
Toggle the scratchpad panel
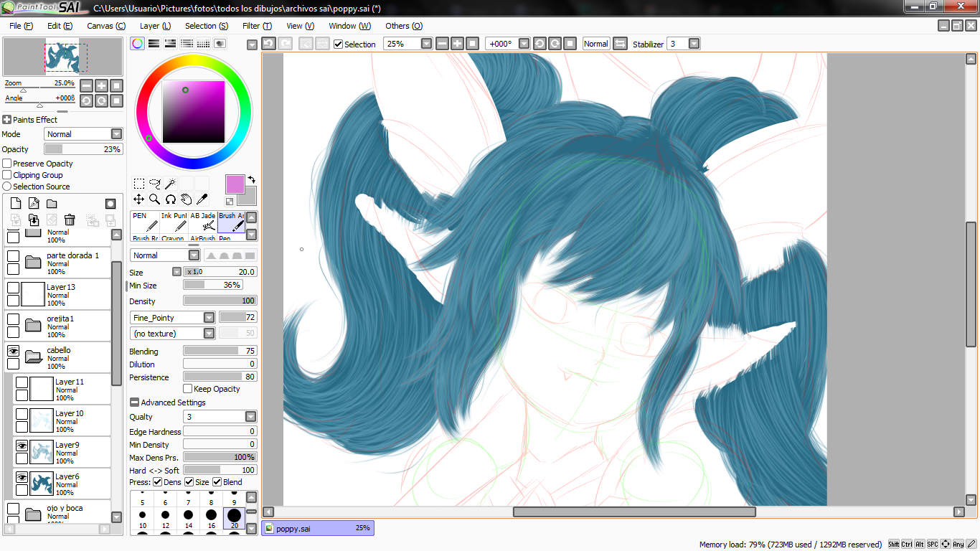pos(220,44)
